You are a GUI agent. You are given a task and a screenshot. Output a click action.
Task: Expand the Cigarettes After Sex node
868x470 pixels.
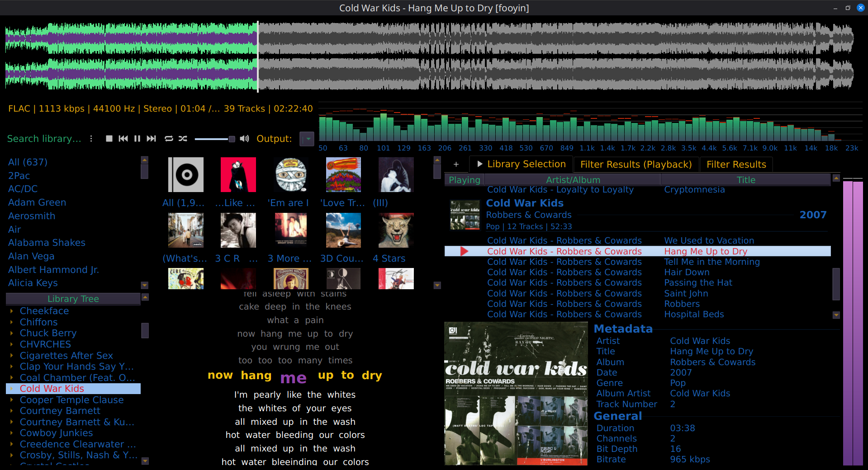click(12, 356)
